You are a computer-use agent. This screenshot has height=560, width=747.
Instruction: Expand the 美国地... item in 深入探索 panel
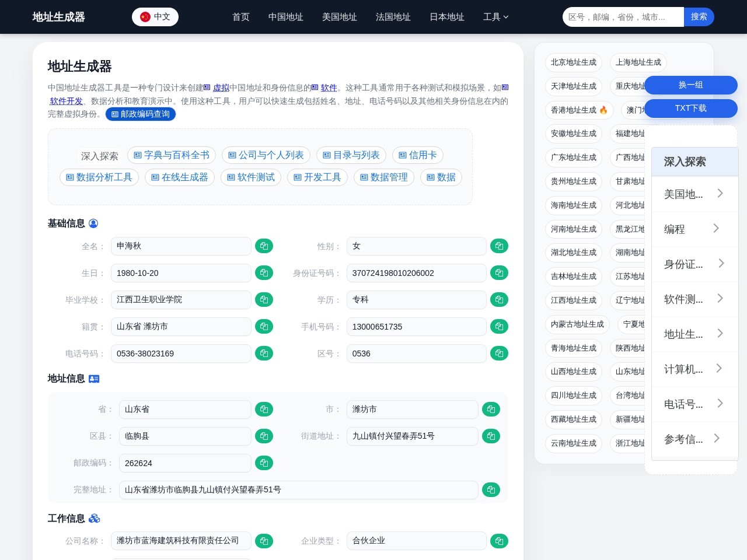coord(694,194)
